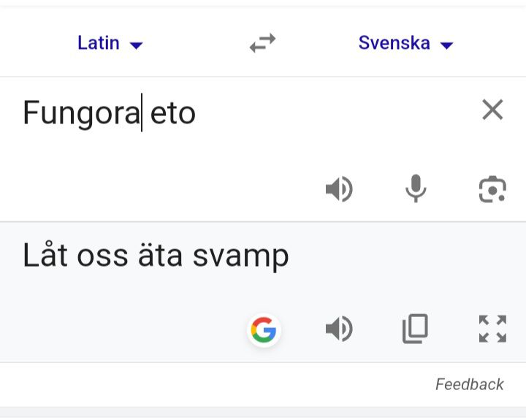Click the Latin source language label
This screenshot has width=526, height=420.
point(98,43)
